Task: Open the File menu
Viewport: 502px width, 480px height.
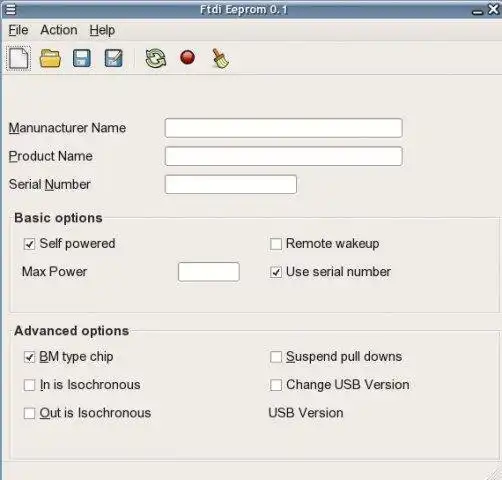Action: (x=18, y=30)
